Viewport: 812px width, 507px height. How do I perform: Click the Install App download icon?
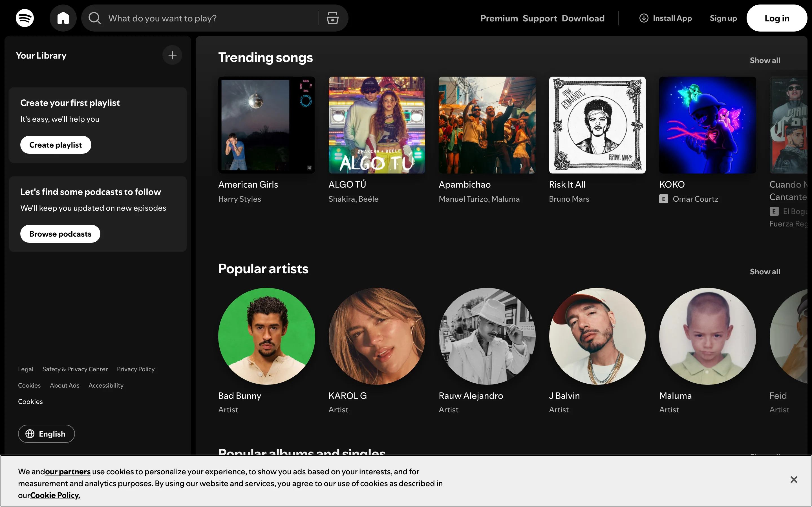(x=643, y=18)
